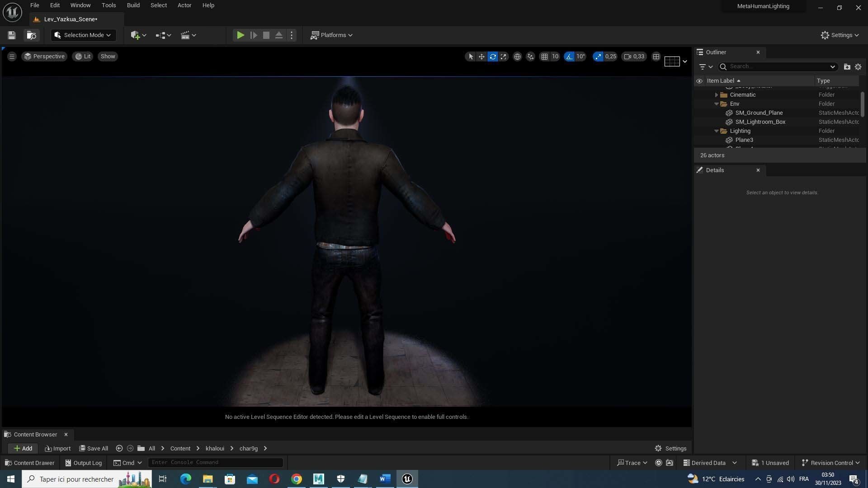Viewport: 868px width, 488px height.
Task: Save current level with floppy disk icon
Action: coord(12,35)
